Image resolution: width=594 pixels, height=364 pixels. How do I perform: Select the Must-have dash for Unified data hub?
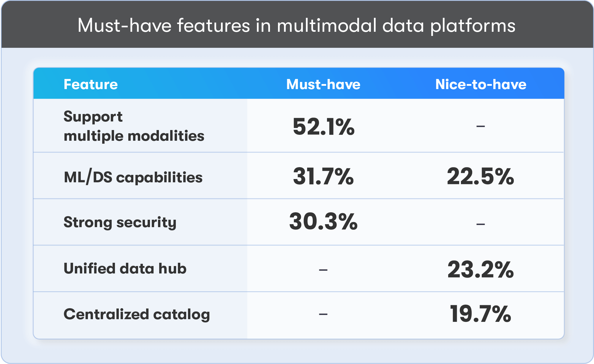click(x=323, y=270)
